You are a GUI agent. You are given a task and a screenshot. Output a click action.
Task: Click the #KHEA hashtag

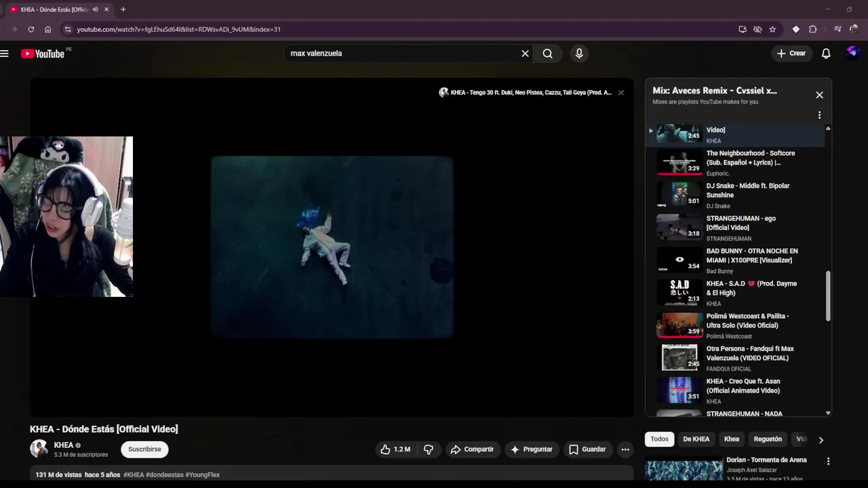134,475
